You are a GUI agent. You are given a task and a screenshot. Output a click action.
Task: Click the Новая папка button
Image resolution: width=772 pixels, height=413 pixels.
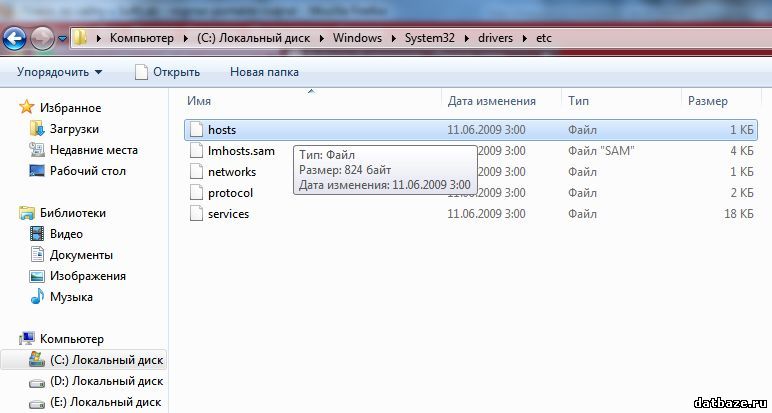(264, 72)
